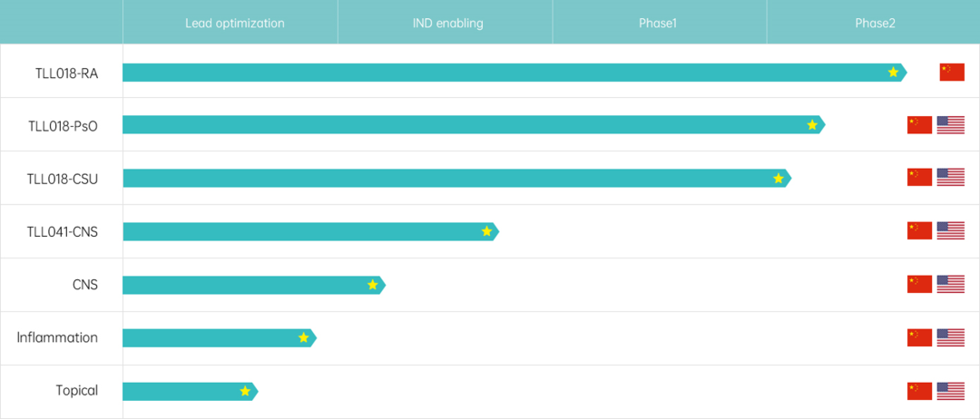Select the IND enabling column header
The height and width of the screenshot is (419, 980).
447,23
